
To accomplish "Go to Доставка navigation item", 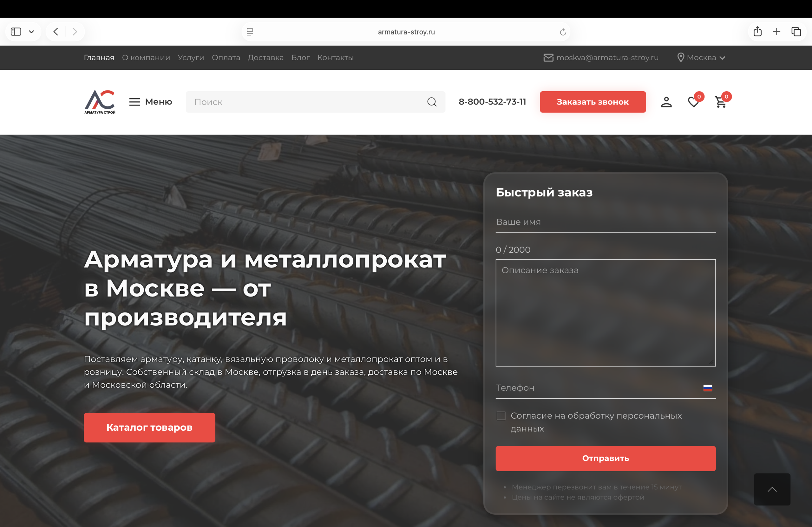I will coord(265,58).
